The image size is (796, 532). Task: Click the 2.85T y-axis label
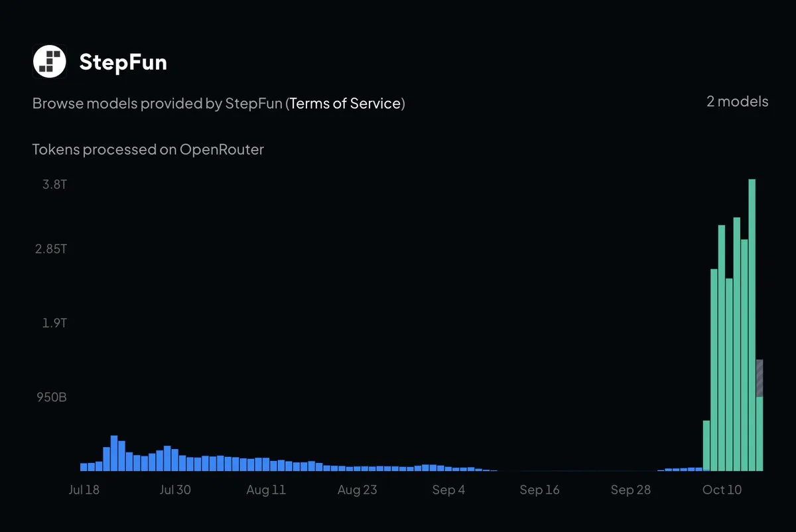51,249
